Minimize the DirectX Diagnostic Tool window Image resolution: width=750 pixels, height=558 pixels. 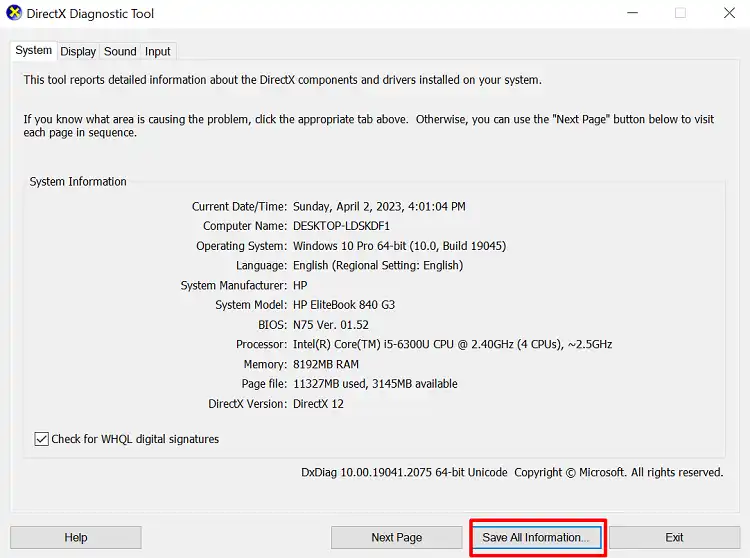(x=632, y=13)
